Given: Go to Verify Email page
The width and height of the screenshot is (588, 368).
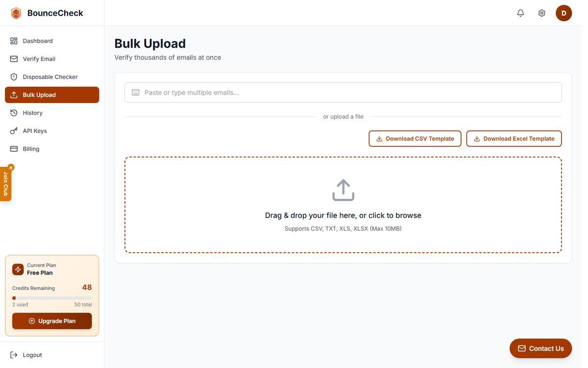Looking at the screenshot, I should (x=52, y=59).
